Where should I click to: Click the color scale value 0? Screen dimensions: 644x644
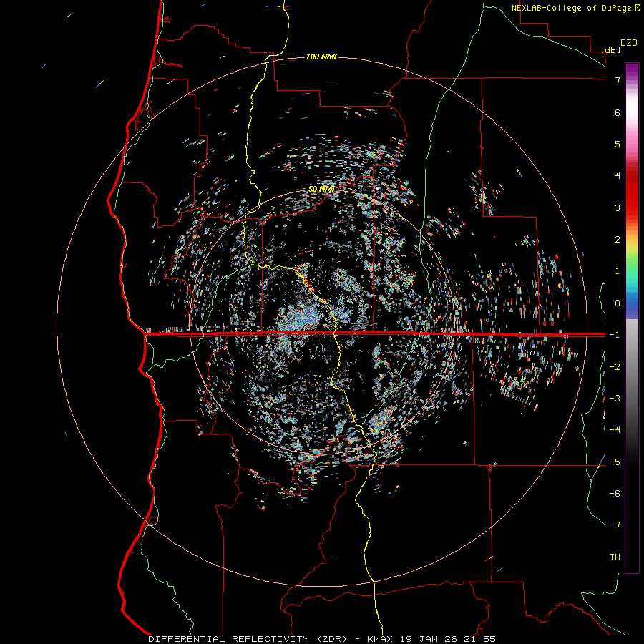point(618,303)
